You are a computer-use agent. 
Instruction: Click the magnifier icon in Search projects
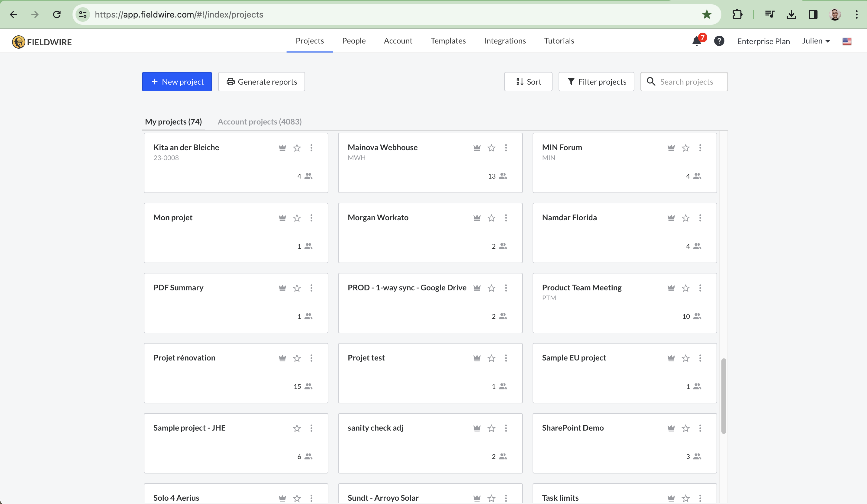(x=651, y=82)
